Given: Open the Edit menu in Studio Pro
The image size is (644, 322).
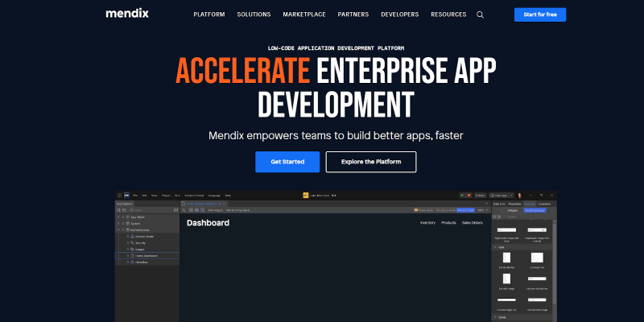Looking at the screenshot, I should [x=144, y=196].
